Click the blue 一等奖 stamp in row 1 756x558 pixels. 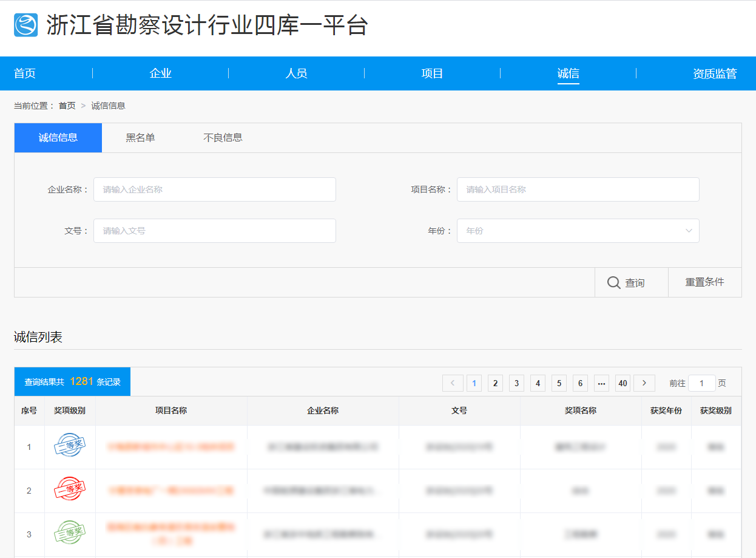tap(70, 446)
